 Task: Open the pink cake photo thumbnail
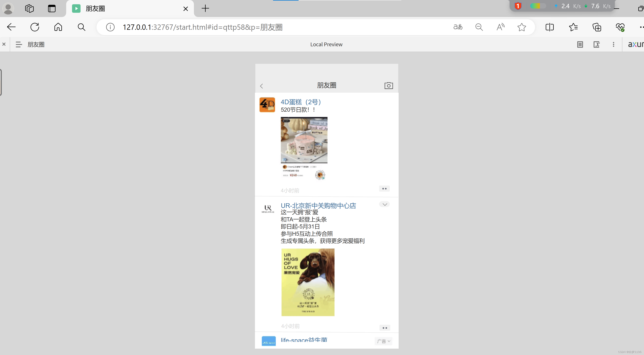click(x=304, y=140)
